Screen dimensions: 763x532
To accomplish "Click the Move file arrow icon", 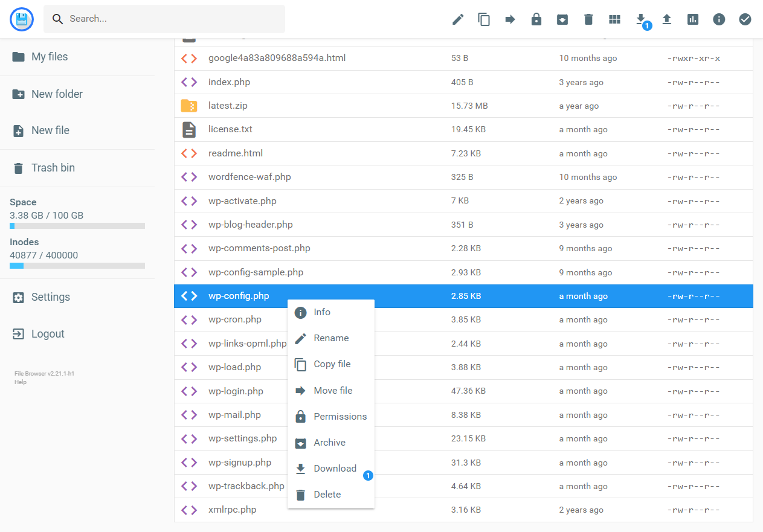I will pos(510,19).
